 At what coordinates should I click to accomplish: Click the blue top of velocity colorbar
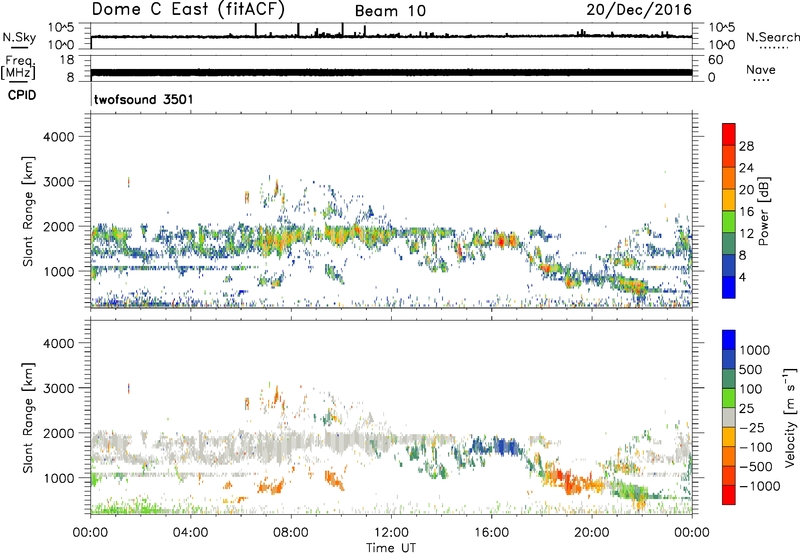[729, 340]
